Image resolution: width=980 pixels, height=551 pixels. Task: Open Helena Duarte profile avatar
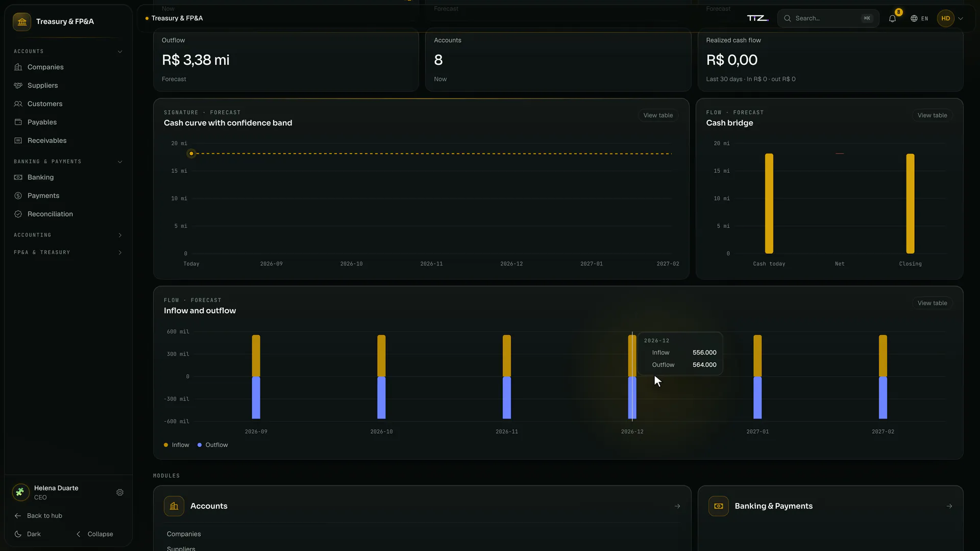[20, 492]
